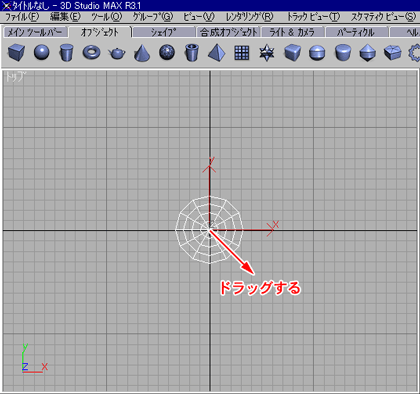Open the 編集(E) menu
Image resolution: width=420 pixels, height=394 pixels.
65,16
